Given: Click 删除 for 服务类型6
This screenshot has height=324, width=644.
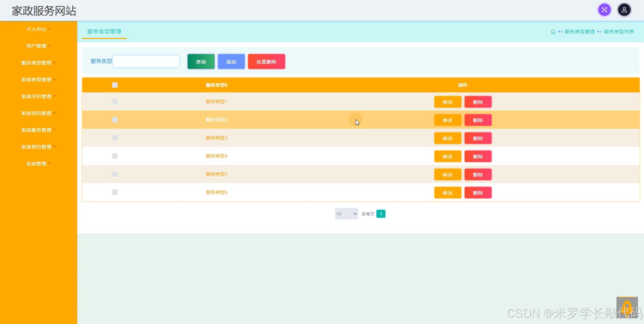Looking at the screenshot, I should 478,193.
